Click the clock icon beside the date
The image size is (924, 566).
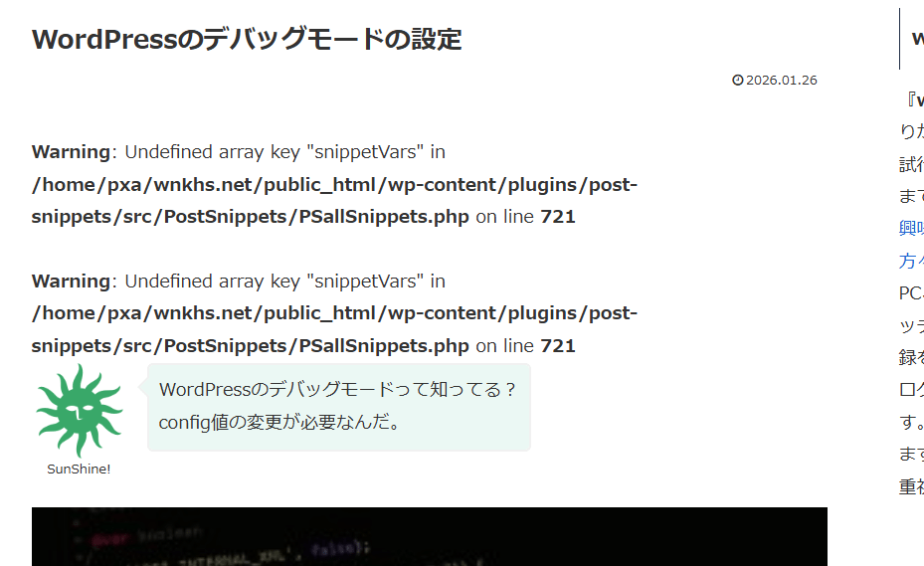pos(737,81)
